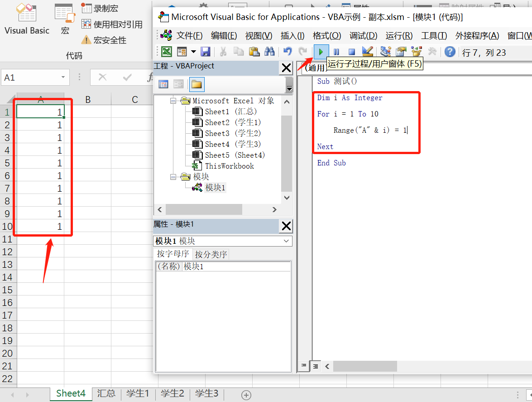Screen dimensions: 532x402
Task: Run the sub procedure with the Run icon
Action: 321,52
